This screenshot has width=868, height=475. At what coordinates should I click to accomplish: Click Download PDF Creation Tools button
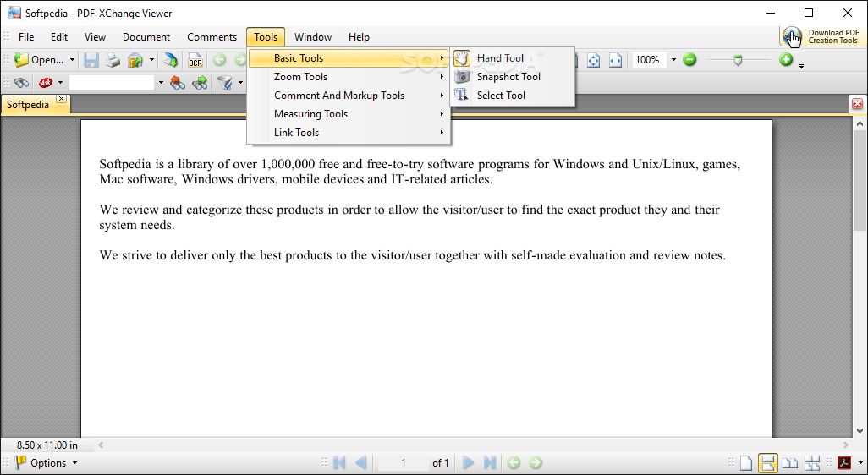(x=822, y=36)
